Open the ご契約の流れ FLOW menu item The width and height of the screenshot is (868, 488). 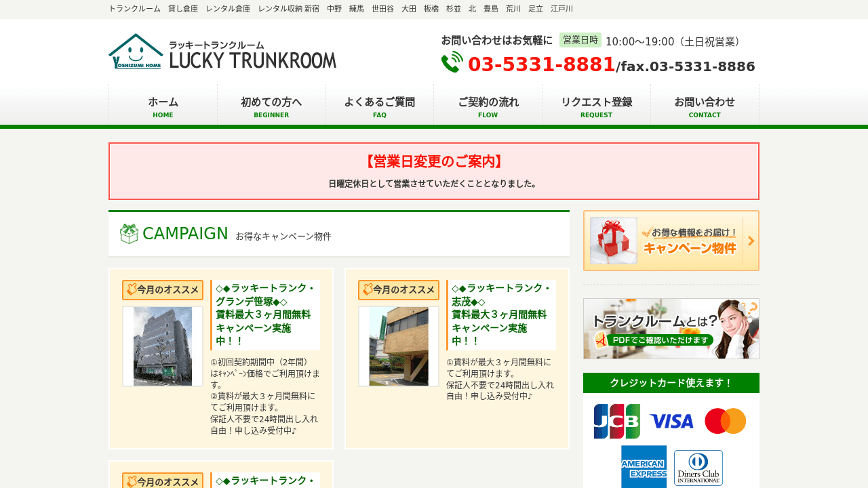tap(488, 105)
